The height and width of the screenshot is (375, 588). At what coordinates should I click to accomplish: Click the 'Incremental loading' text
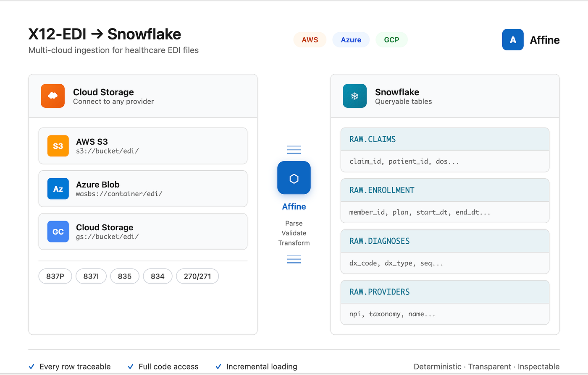[262, 367]
